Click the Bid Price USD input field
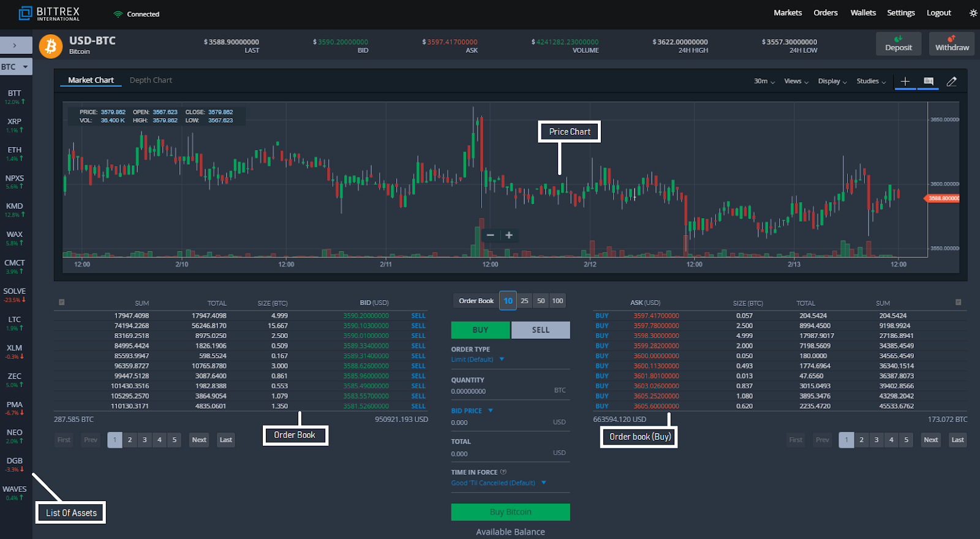This screenshot has width=980, height=539. point(511,423)
